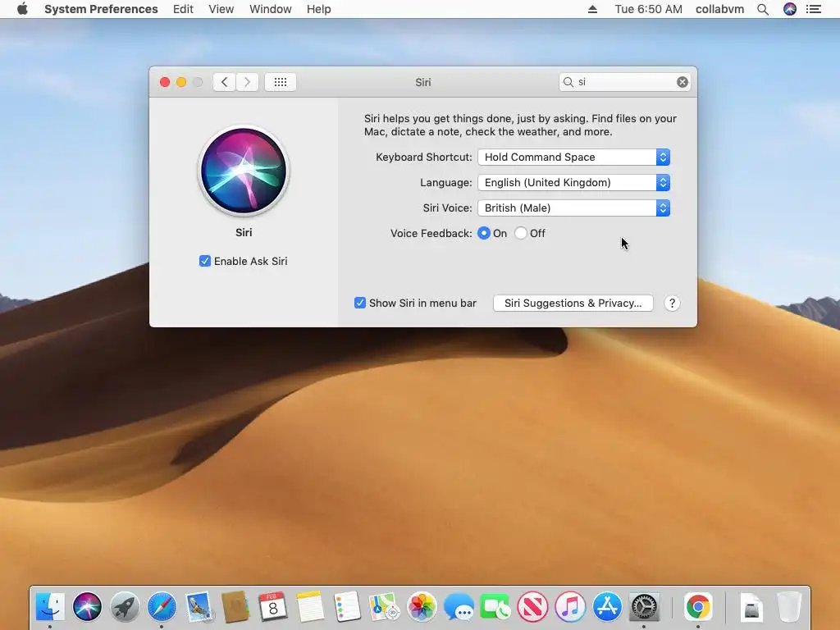Open Edit menu
Screen dimensions: 840x630
tap(183, 9)
